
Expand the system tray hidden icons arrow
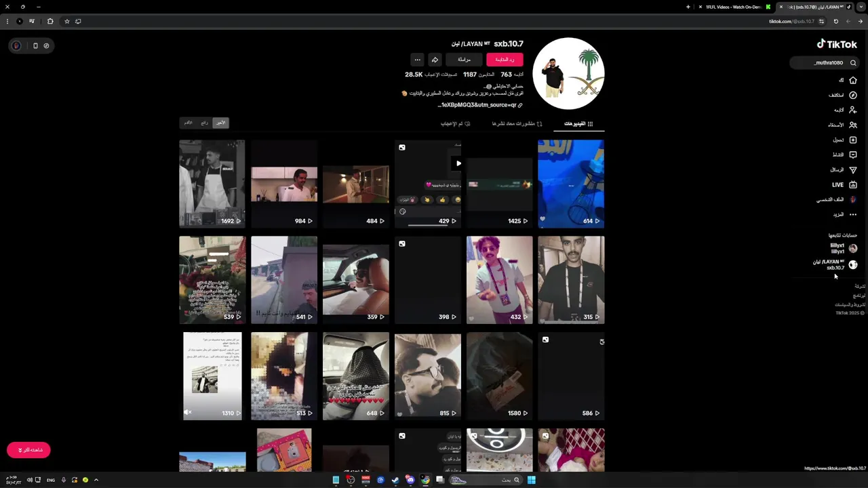[x=96, y=480]
